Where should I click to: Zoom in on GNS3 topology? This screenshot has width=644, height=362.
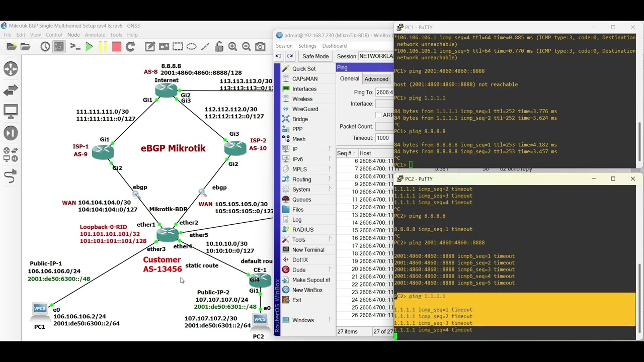click(232, 47)
